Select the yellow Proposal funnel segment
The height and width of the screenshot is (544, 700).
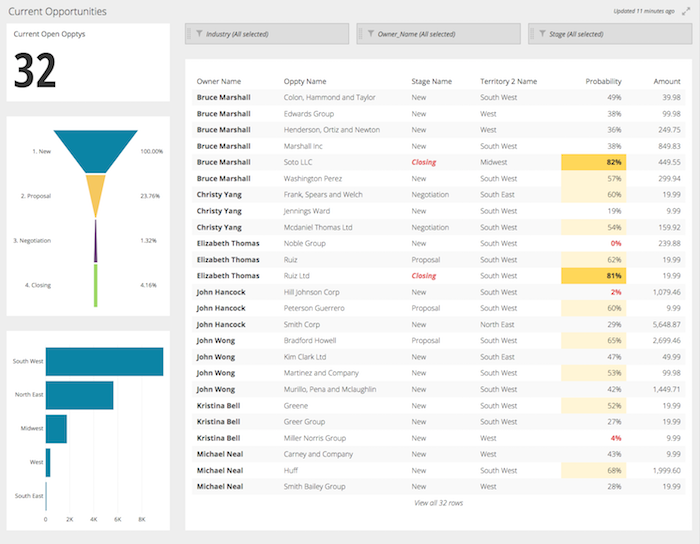point(96,194)
